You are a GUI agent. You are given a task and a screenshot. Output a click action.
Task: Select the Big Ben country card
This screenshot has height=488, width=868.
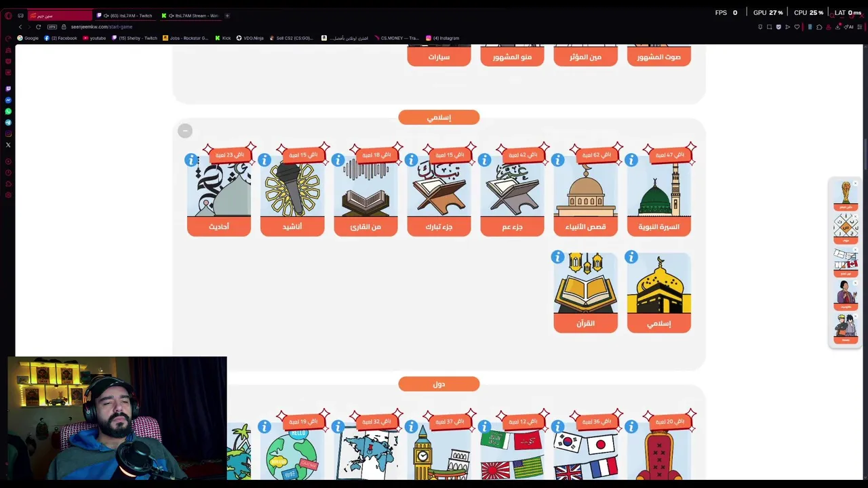click(x=439, y=451)
